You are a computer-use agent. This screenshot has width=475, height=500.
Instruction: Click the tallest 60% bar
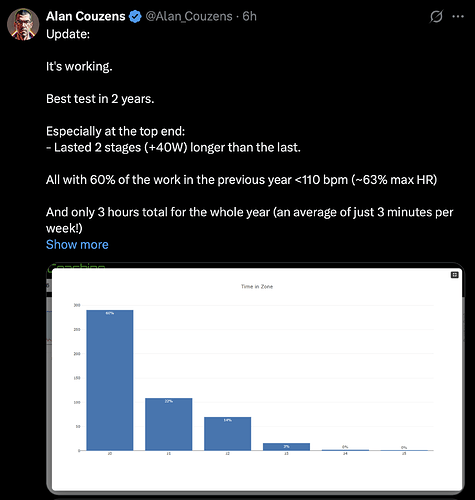[x=110, y=380]
